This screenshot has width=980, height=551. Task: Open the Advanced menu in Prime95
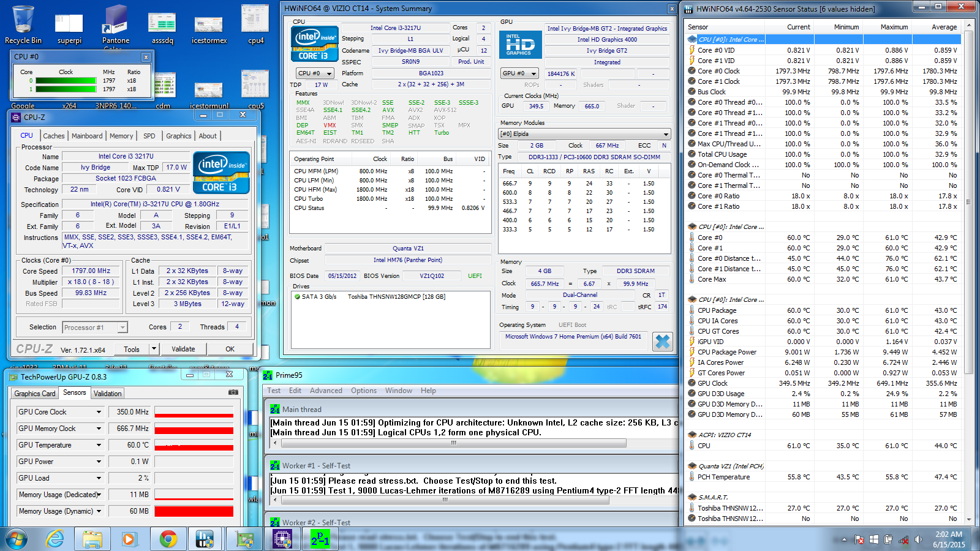[x=326, y=391]
